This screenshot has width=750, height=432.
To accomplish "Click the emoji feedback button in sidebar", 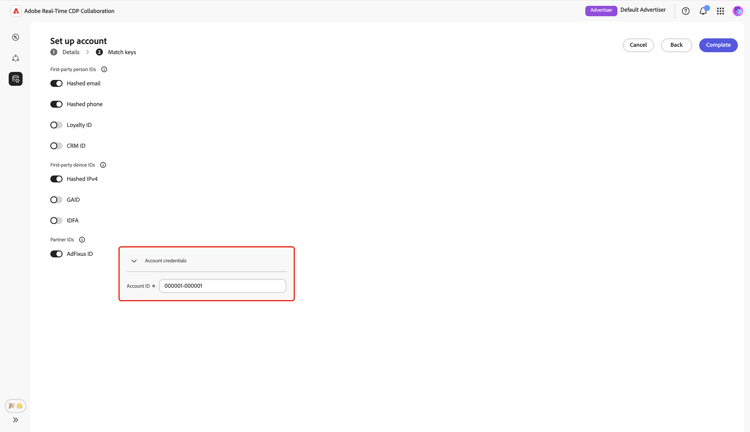I will (x=15, y=406).
